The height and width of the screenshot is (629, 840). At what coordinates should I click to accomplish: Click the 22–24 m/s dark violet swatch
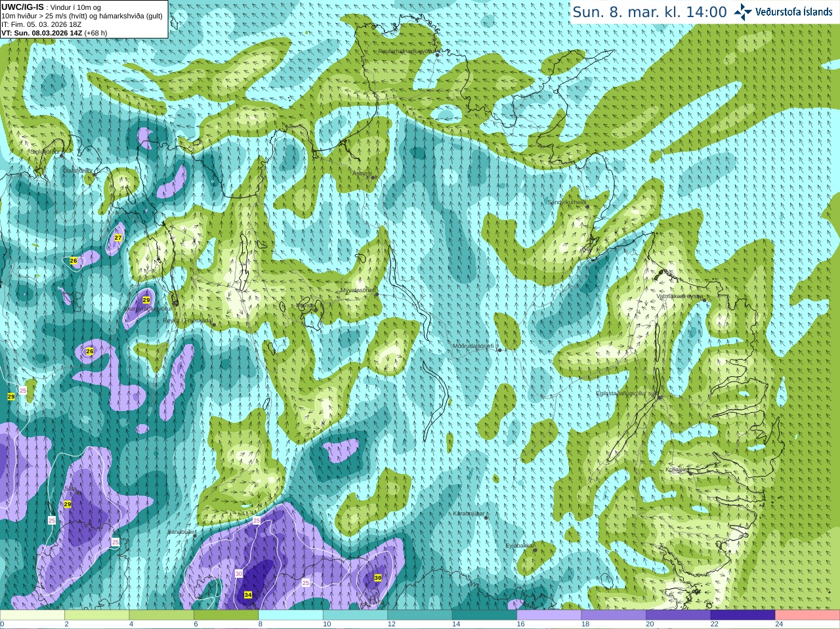pos(743,615)
